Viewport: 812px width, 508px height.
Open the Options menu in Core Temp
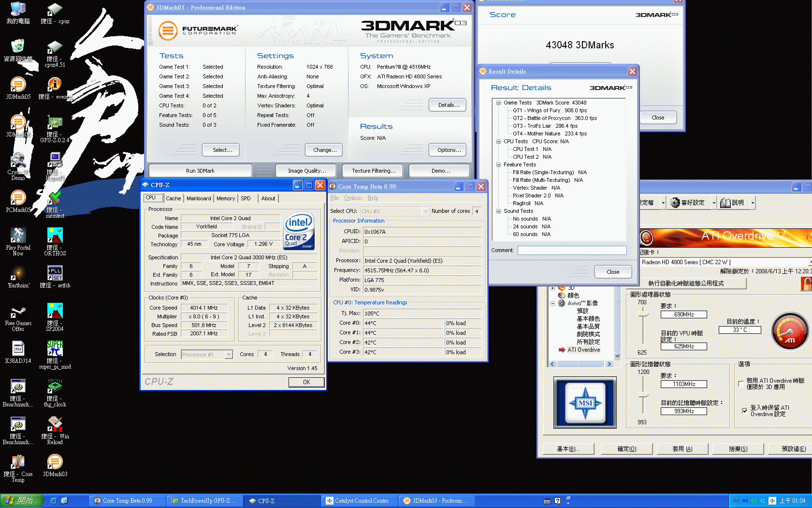(x=353, y=198)
